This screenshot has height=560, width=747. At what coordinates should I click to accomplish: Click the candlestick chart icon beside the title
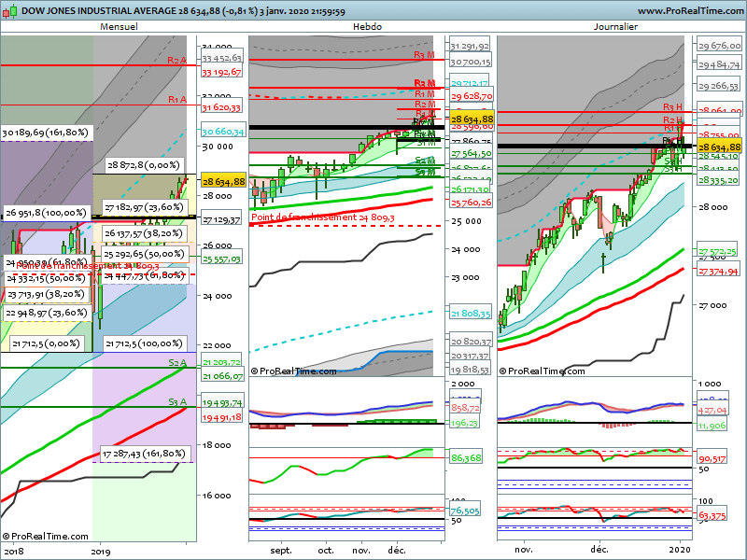click(9, 11)
